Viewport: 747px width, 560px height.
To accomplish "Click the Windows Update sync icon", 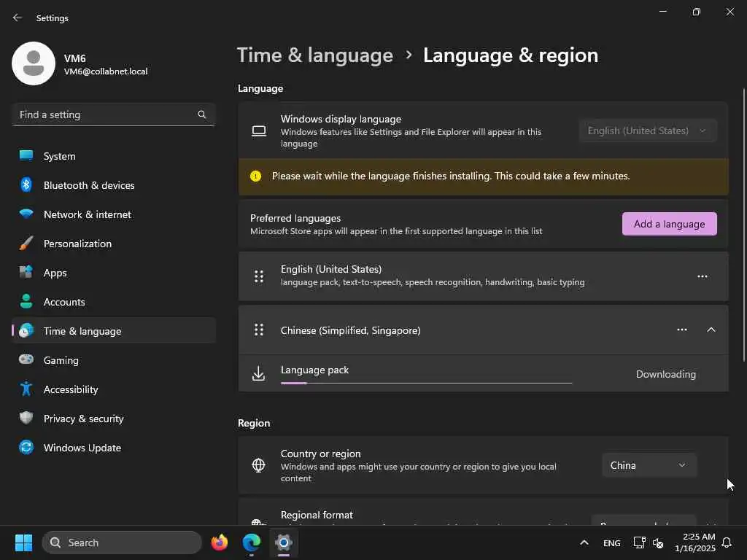I will click(26, 447).
